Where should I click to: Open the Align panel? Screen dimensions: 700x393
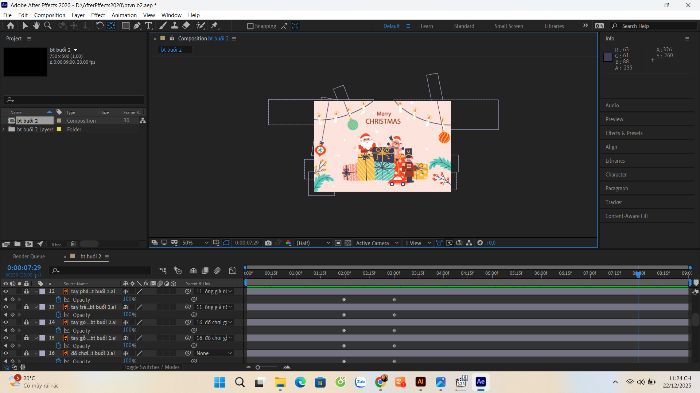pyautogui.click(x=611, y=147)
